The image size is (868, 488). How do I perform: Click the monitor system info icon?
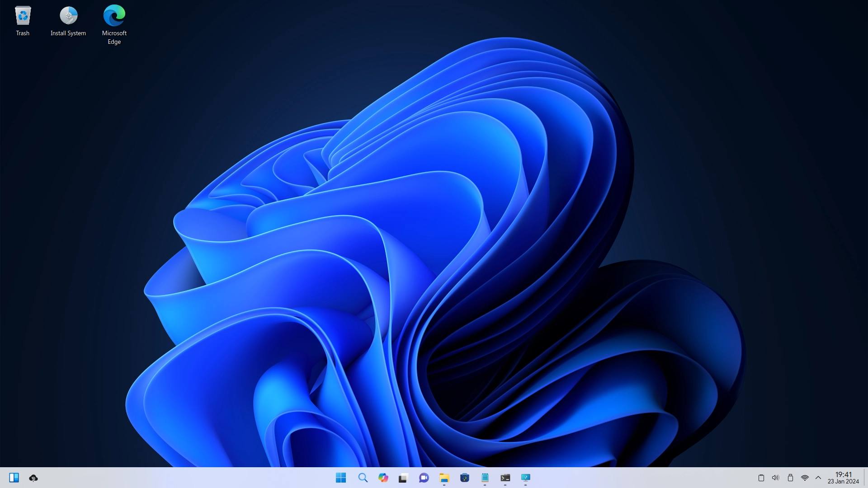525,478
